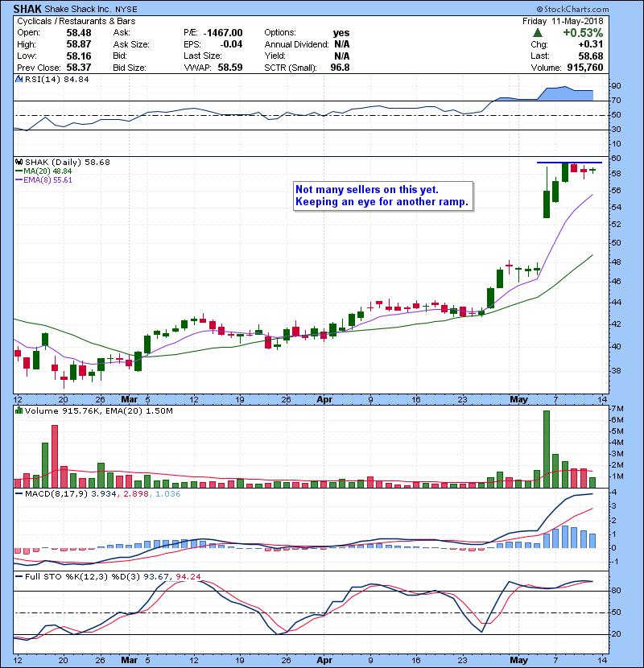The width and height of the screenshot is (644, 668).
Task: Click the MACD histogram value 1.036
Action: coord(168,494)
